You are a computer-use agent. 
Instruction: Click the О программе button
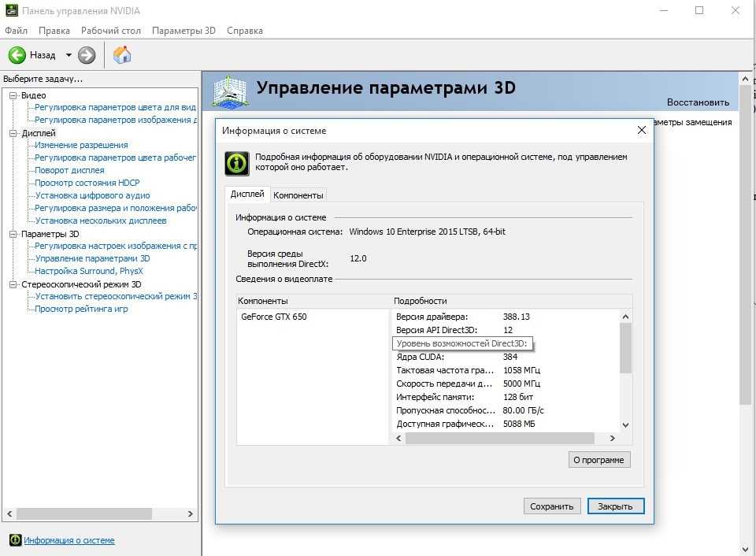point(598,460)
